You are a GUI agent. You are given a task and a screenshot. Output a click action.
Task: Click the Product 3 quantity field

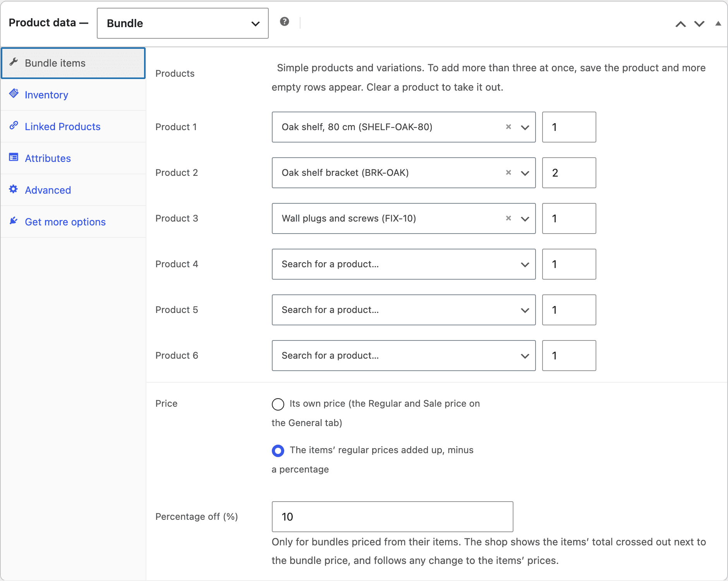point(569,218)
